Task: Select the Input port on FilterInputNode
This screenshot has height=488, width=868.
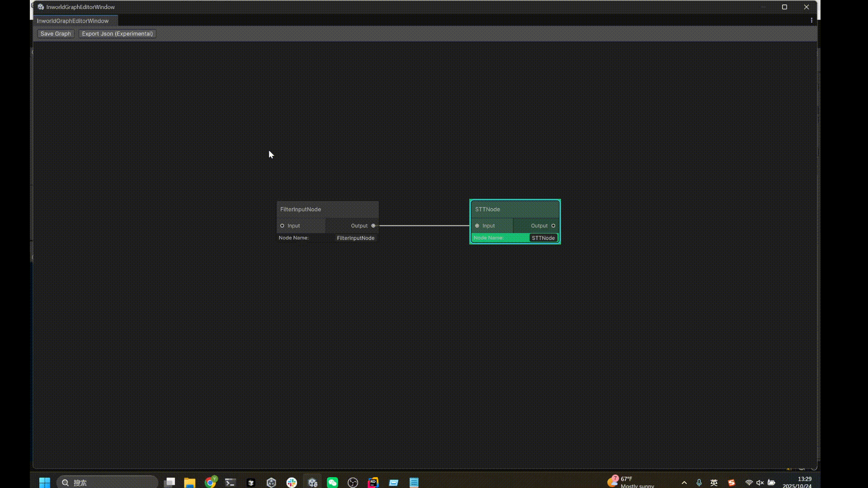Action: point(282,225)
